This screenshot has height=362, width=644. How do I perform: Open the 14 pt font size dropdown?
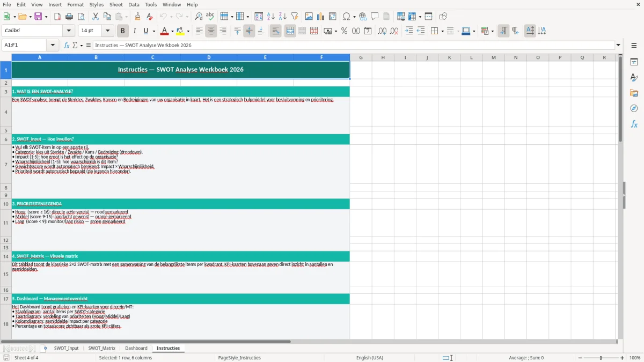(107, 31)
